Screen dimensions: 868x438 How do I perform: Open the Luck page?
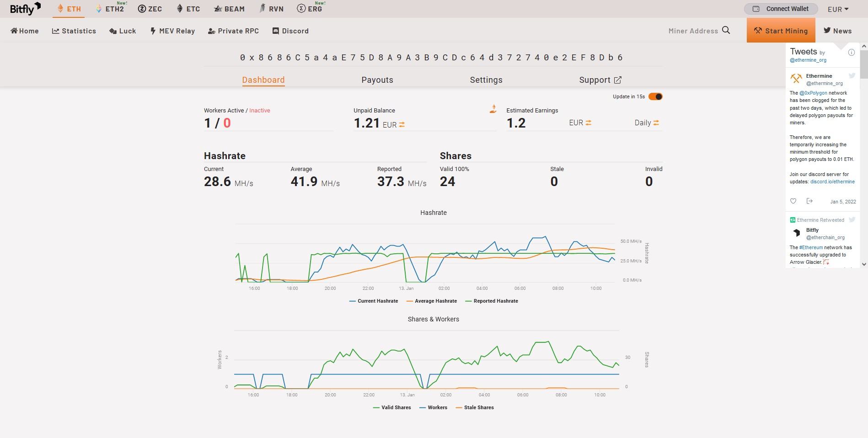tap(123, 31)
